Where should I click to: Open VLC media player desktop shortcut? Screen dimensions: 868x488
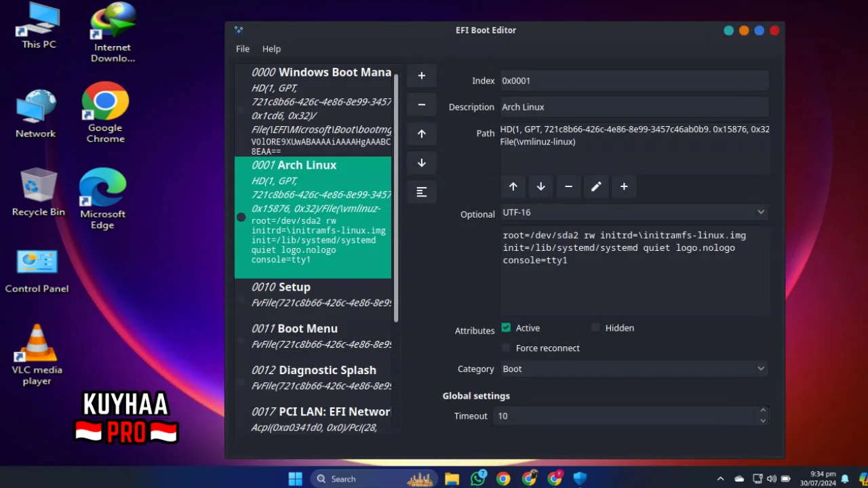[37, 354]
